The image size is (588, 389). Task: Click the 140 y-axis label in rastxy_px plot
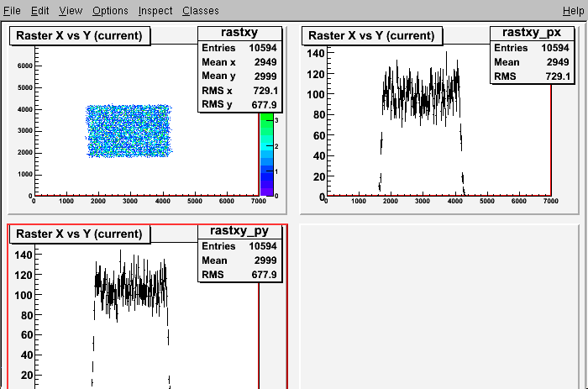(315, 54)
